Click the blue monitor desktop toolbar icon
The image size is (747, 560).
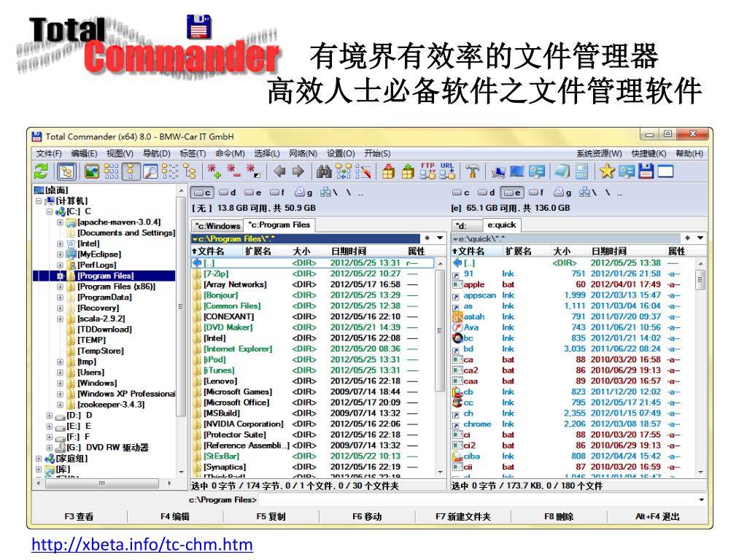[x=517, y=171]
